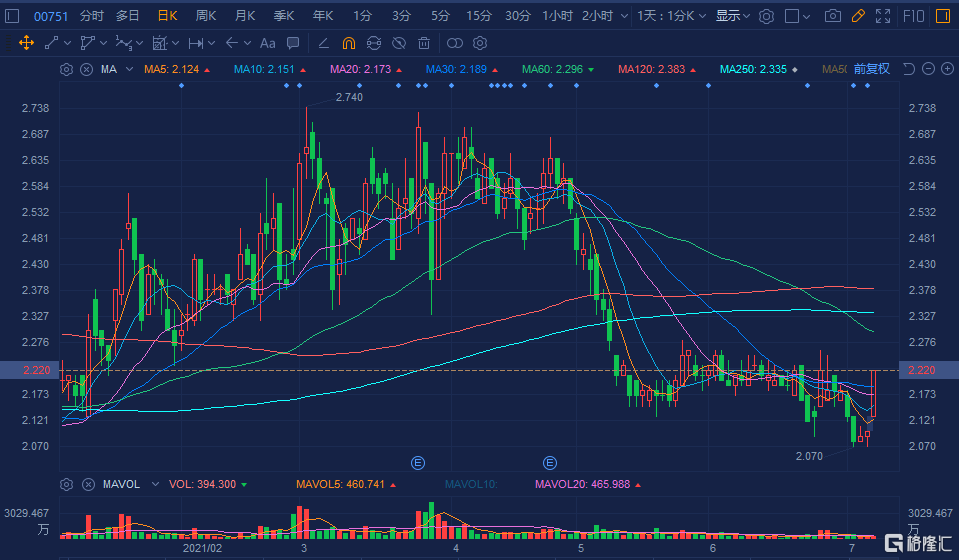Select the Aa text tool

267,43
